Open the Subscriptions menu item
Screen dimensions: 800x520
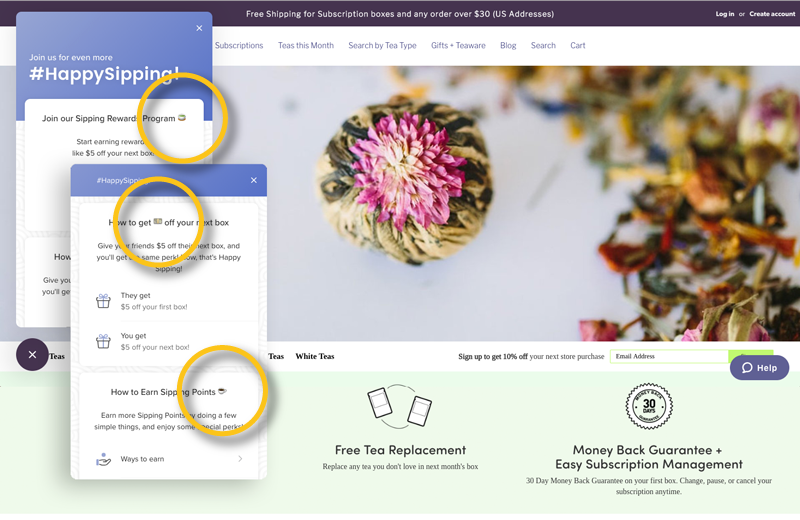coord(239,45)
